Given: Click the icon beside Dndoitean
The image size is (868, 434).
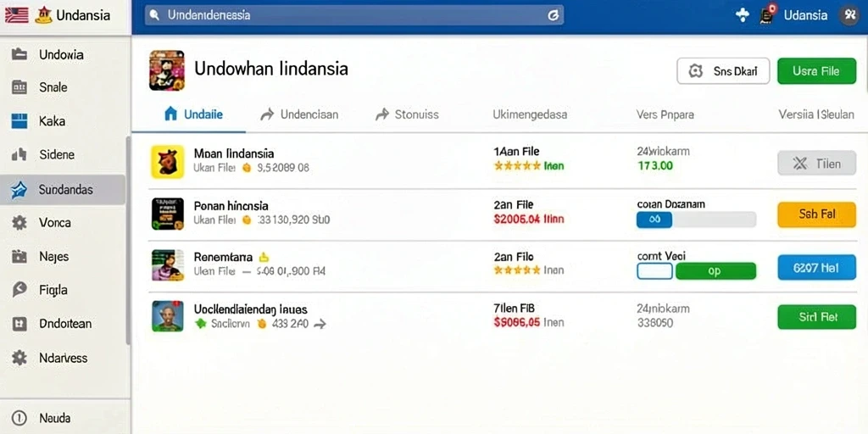Looking at the screenshot, I should 19,323.
